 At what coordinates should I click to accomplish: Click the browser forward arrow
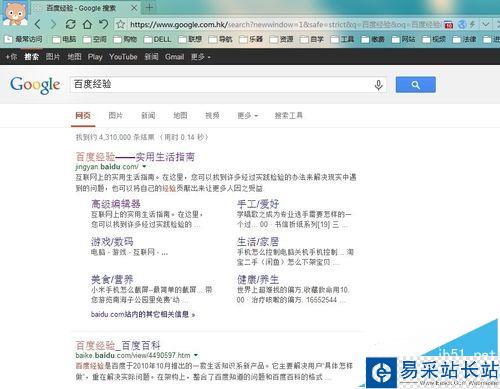click(x=53, y=24)
